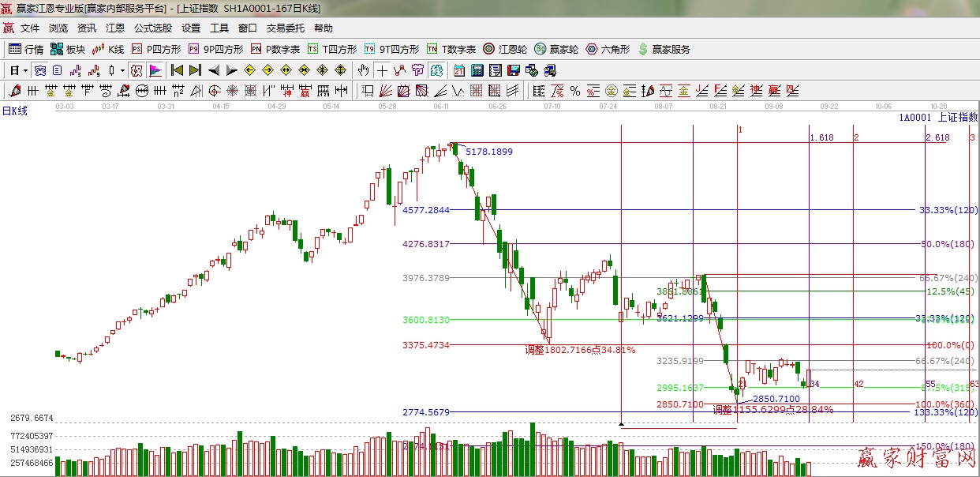The image size is (980, 477).
Task: Click the percent sign drawing tool
Action: click(x=575, y=91)
